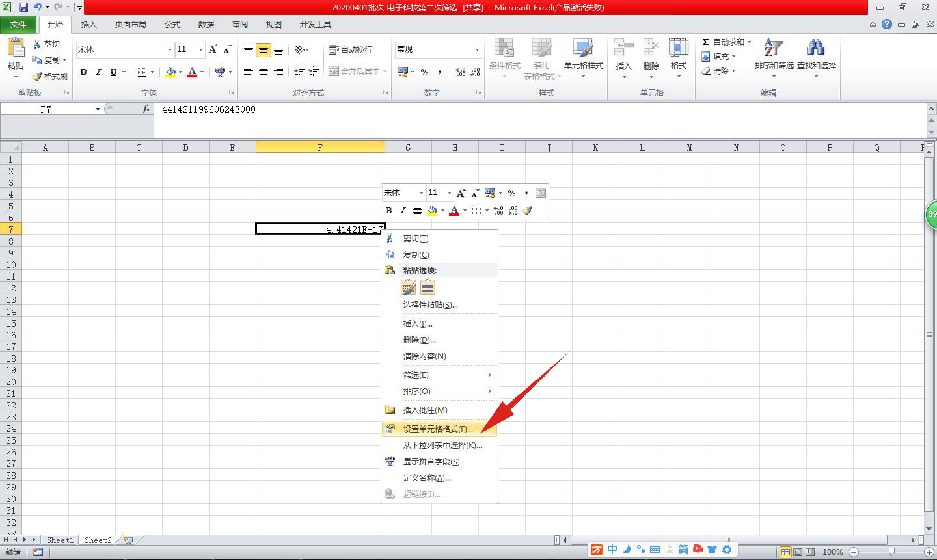937x560 pixels.
Task: Click the Insert cells (插入) icon
Action: click(623, 48)
